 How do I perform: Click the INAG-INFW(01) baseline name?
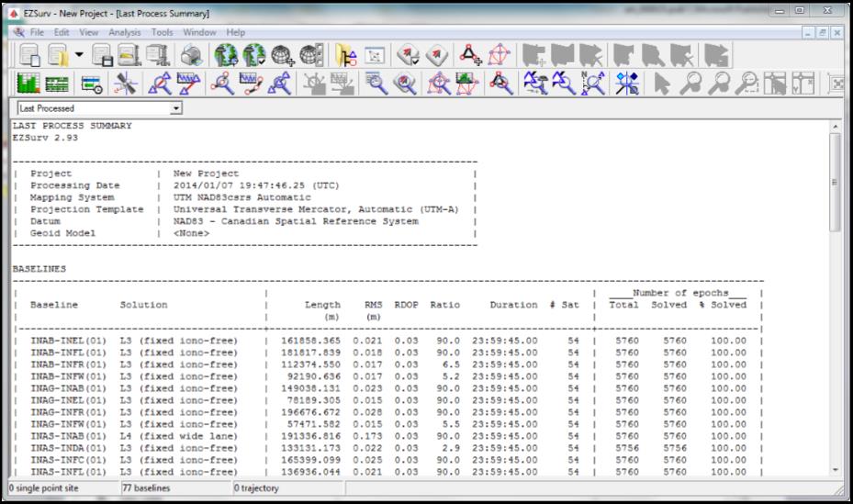[68, 424]
